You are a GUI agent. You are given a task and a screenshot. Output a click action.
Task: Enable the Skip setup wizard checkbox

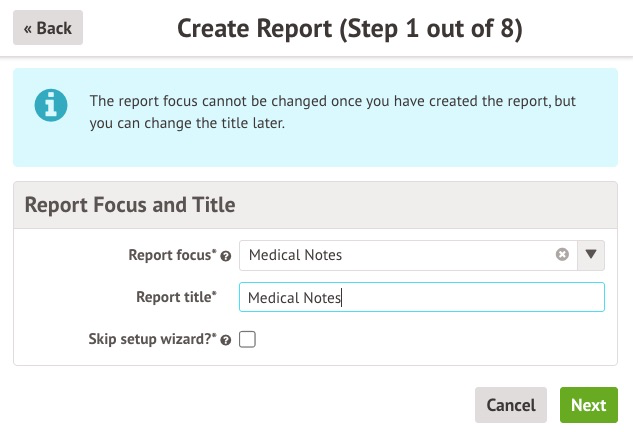tap(248, 339)
